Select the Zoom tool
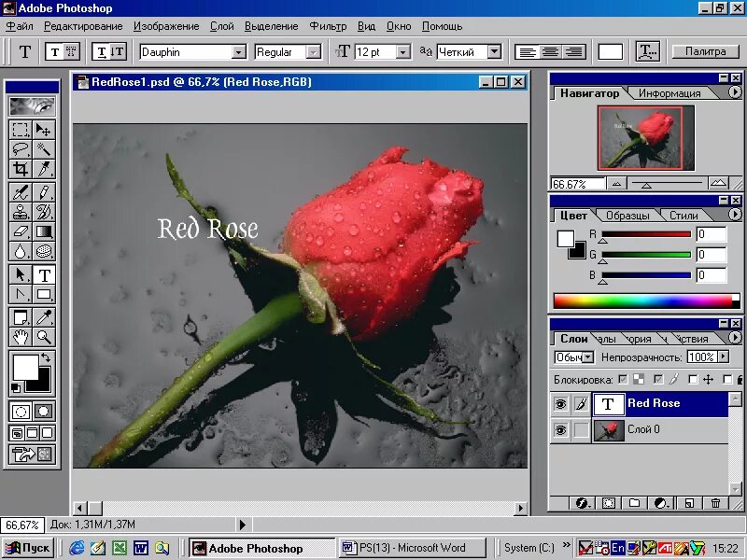Screen dimensions: 747x560 (x=44, y=337)
